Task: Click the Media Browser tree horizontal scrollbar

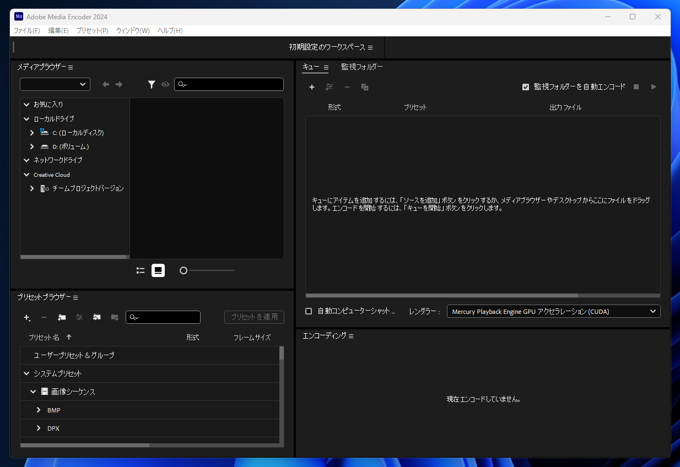Action: coord(75,257)
